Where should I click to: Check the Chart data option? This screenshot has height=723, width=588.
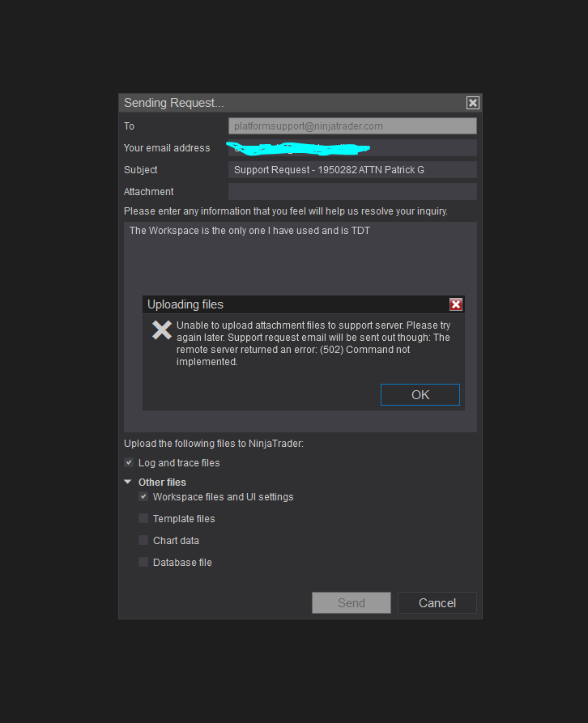pos(143,540)
